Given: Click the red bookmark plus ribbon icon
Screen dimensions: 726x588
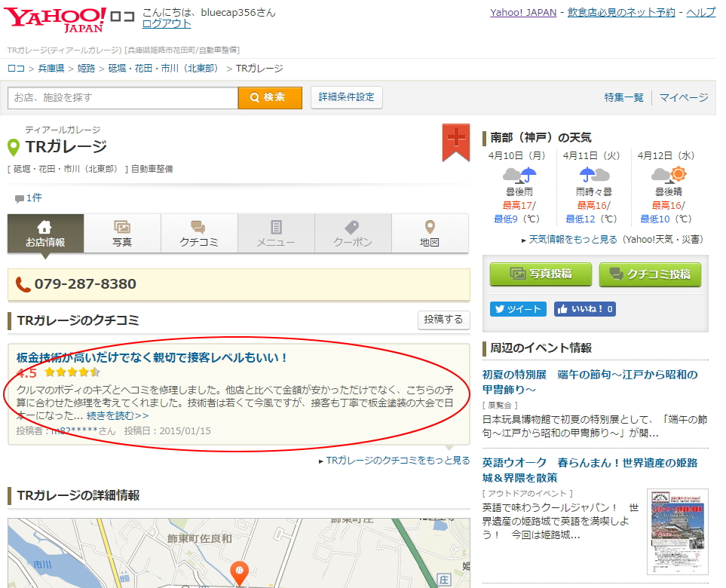Looking at the screenshot, I should pos(455,142).
